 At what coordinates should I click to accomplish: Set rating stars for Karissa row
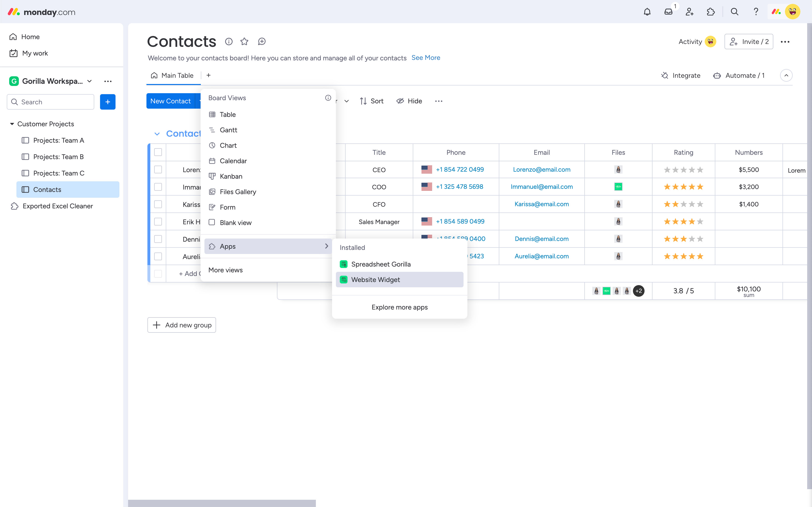coord(683,204)
